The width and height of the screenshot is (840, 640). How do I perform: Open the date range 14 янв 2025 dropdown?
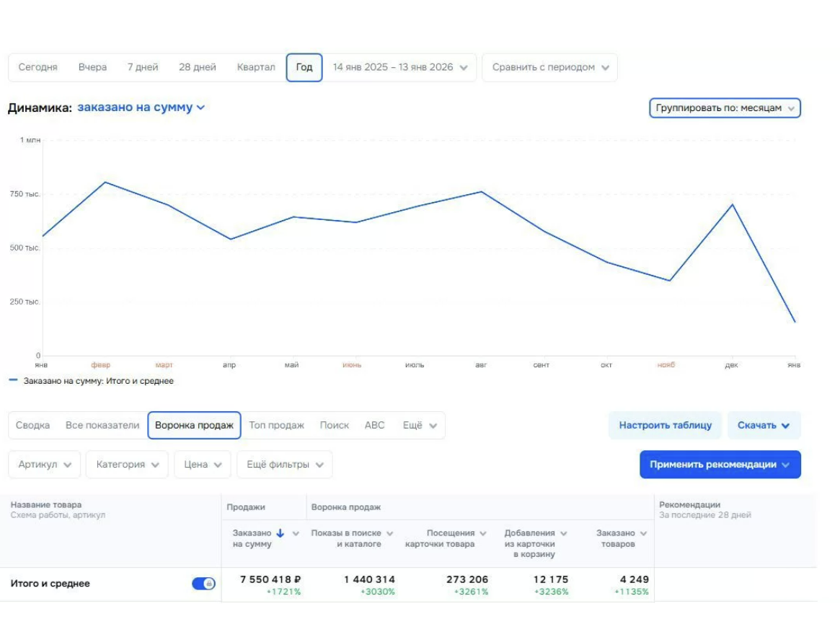[x=400, y=67]
